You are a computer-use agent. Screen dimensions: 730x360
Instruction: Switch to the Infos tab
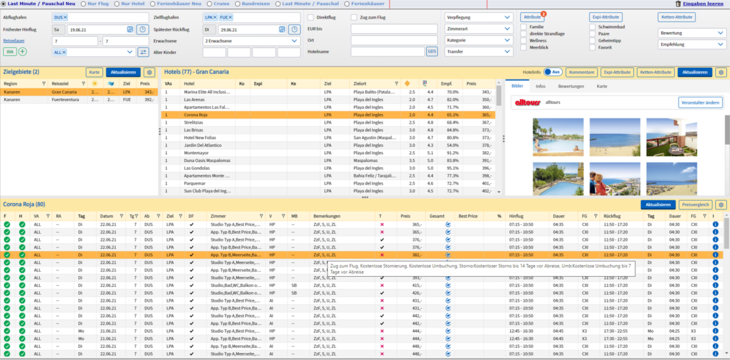click(x=541, y=86)
